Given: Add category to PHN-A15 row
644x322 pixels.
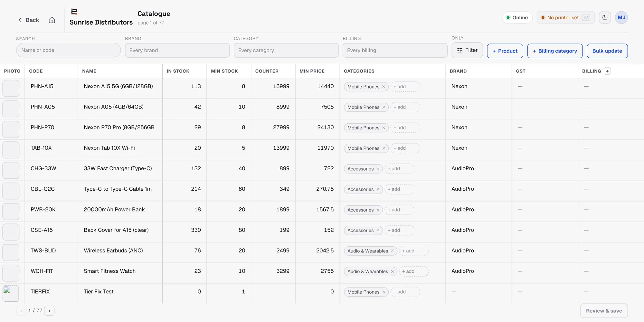Looking at the screenshot, I should coord(405,87).
